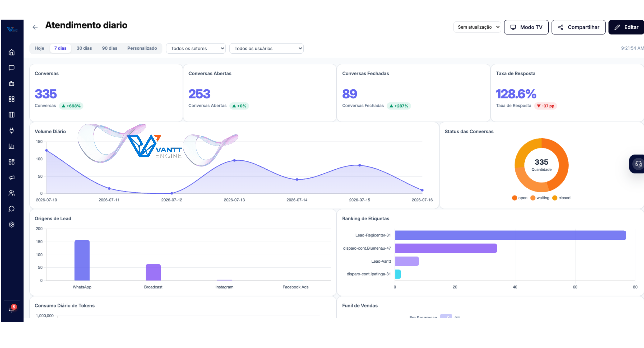Click the Modo TV button
The image size is (644, 348).
[x=526, y=27]
